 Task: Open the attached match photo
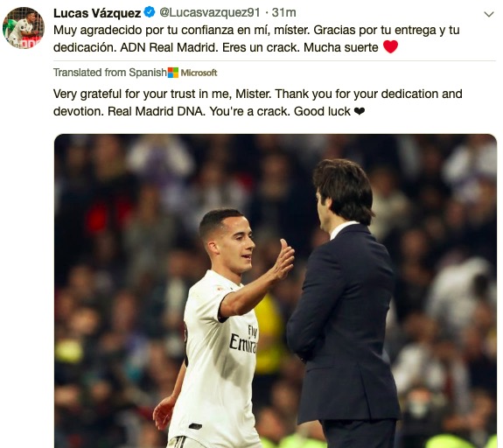(276, 290)
